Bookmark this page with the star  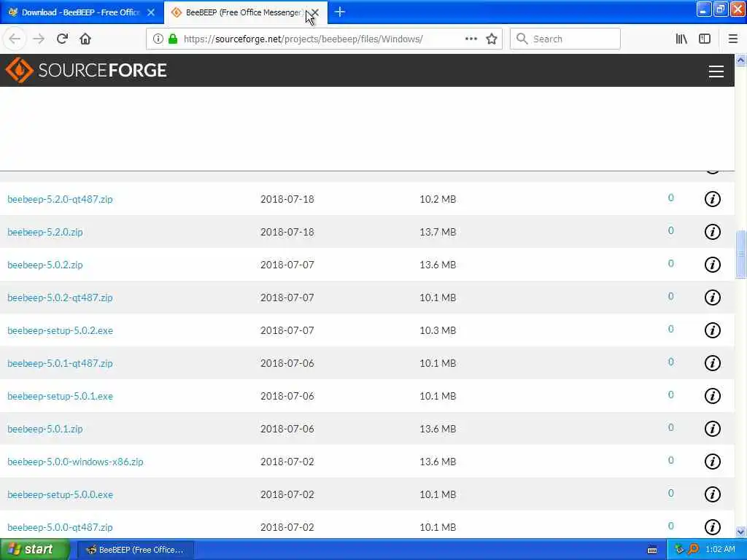coord(492,39)
